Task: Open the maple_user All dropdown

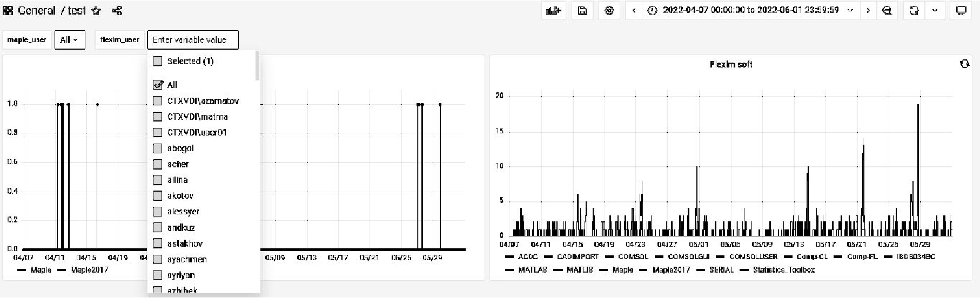Action: [70, 40]
